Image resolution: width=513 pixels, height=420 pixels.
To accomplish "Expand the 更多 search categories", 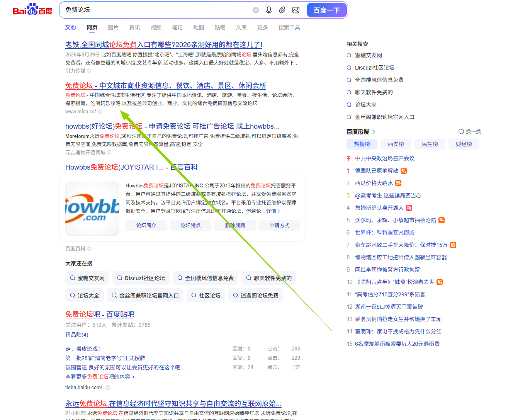I will [263, 27].
